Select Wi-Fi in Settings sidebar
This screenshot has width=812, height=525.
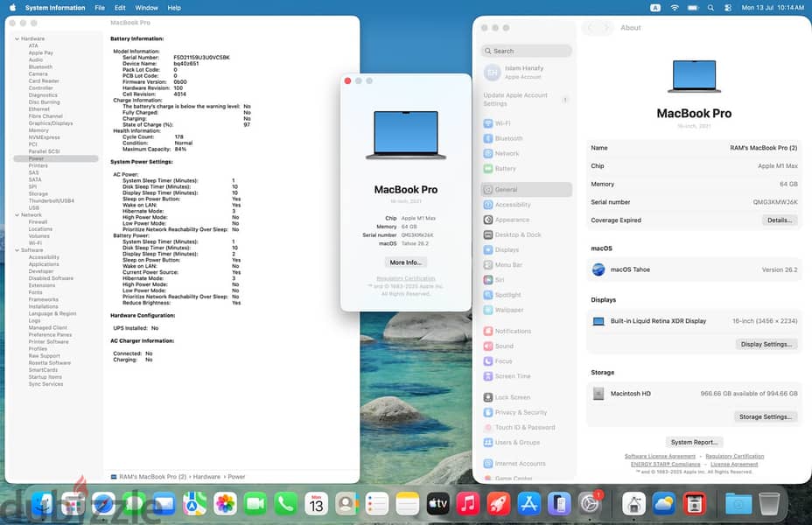[x=526, y=123]
